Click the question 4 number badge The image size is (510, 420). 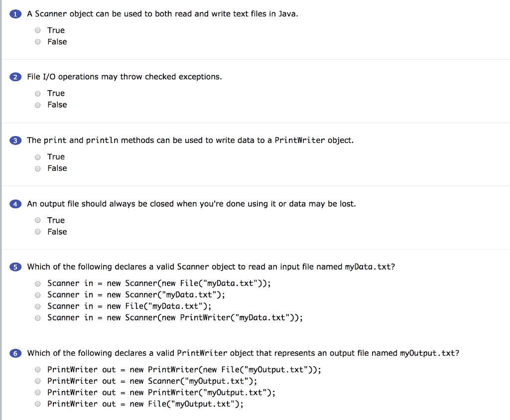15,203
